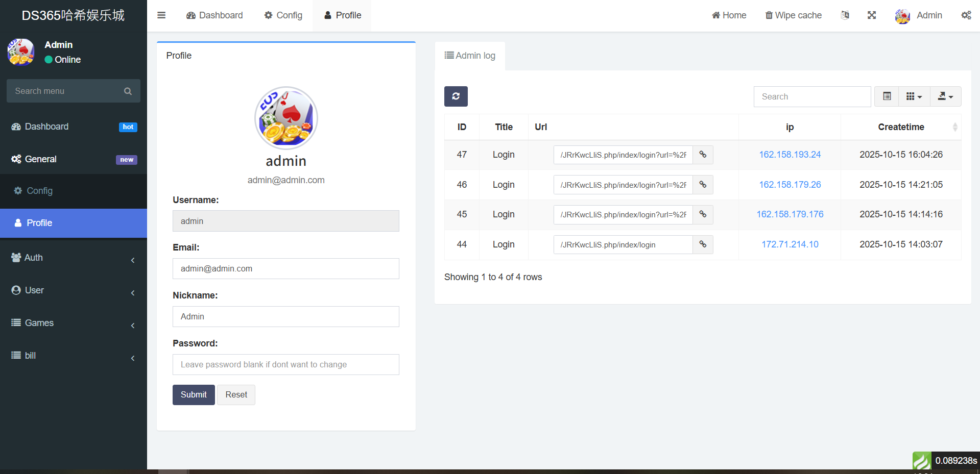Click the search menu magnifier icon
The image size is (980, 474).
tap(128, 91)
